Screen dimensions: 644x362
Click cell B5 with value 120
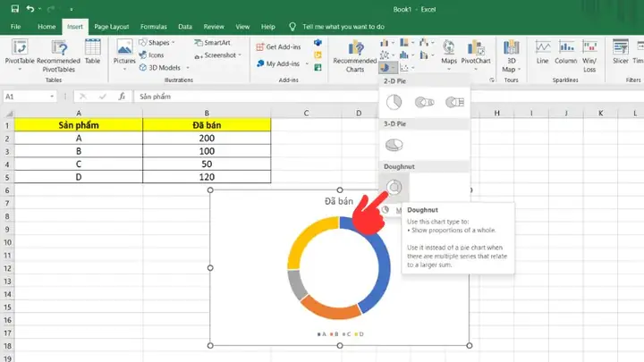[x=207, y=177]
